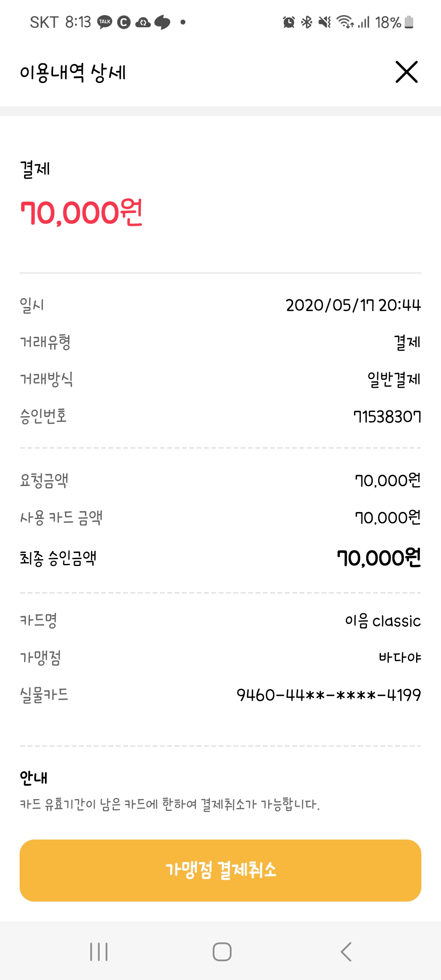Screen dimensions: 441x980
Task: Tap the cloud sync notification icon
Action: coord(143,22)
